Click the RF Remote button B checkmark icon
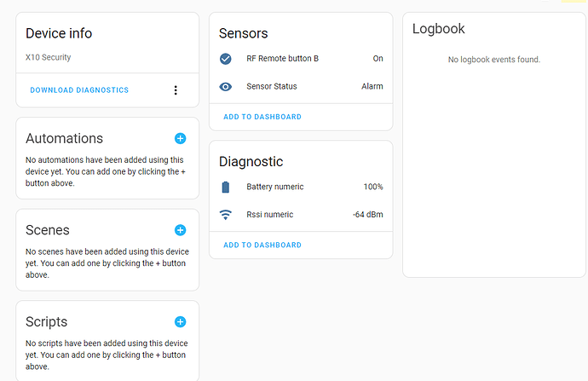Viewport: 588px width, 381px height. coord(226,59)
